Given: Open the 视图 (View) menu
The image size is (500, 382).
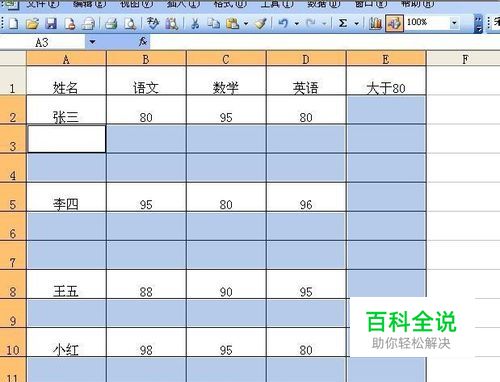Looking at the screenshot, I should pos(136,4).
